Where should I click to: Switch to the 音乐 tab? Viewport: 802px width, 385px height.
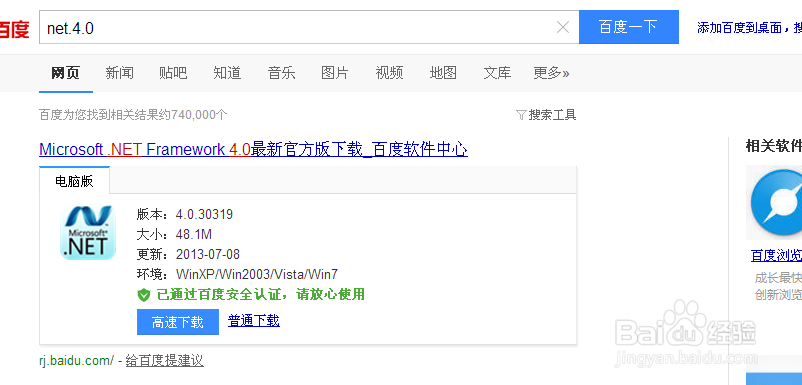(x=281, y=73)
